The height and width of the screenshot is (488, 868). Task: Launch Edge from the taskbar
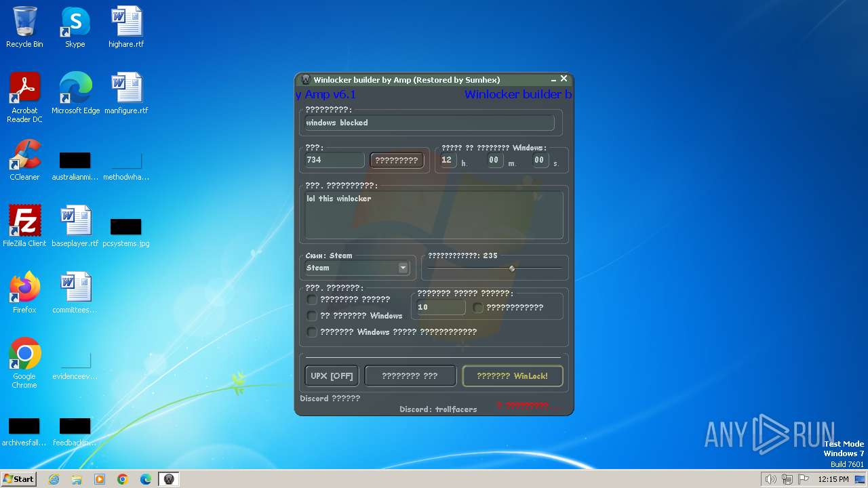tap(146, 479)
